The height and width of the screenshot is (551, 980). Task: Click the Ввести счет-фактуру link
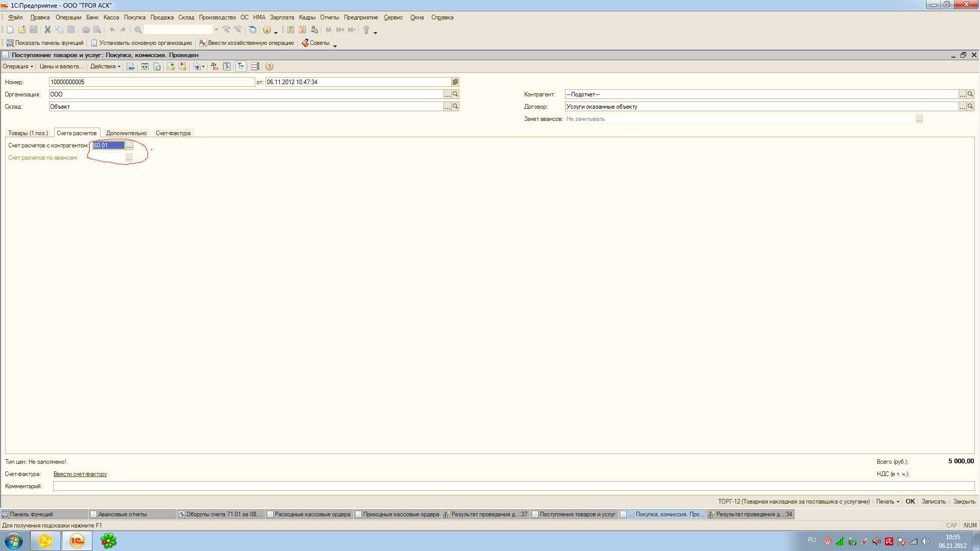80,474
